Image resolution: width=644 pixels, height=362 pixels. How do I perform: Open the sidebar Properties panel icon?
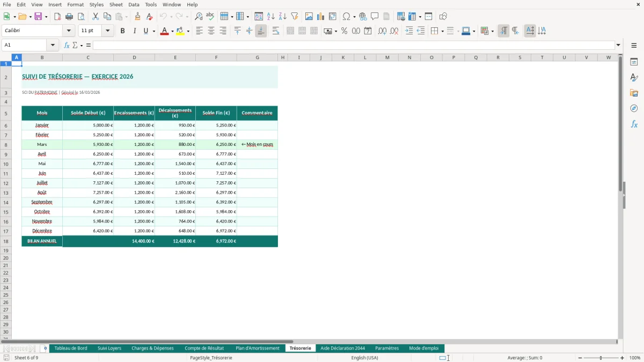(634, 62)
